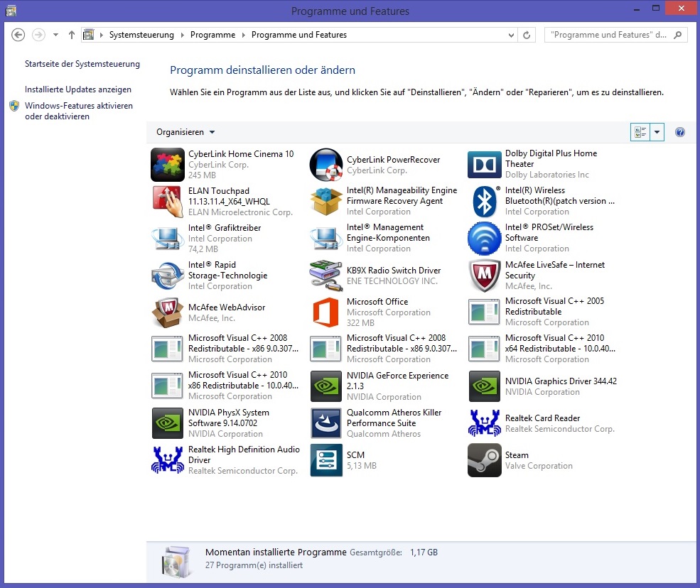Click Programme und Features in breadcrumb
This screenshot has height=588, width=700.
click(299, 35)
